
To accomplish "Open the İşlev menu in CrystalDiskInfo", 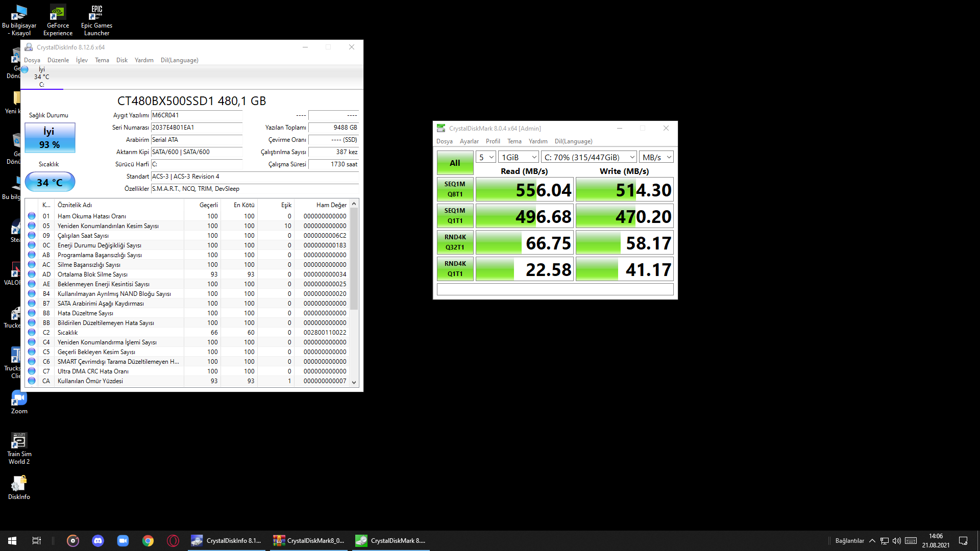I will pyautogui.click(x=82, y=60).
